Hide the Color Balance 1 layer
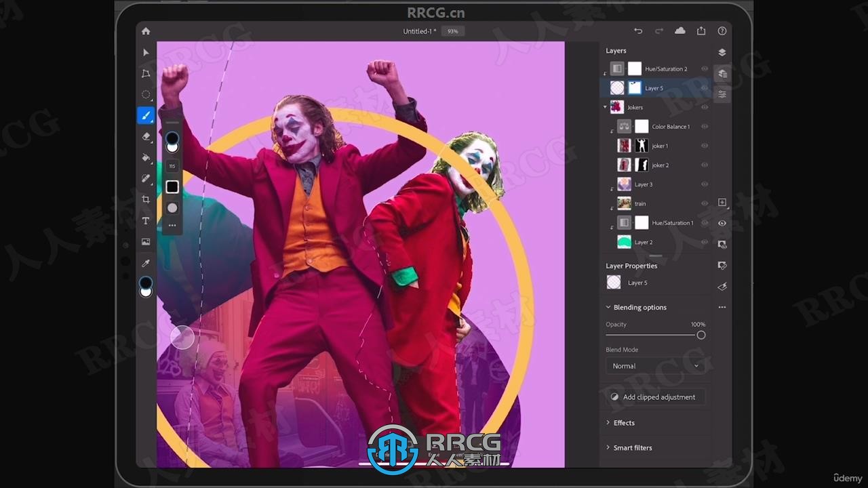 click(705, 127)
